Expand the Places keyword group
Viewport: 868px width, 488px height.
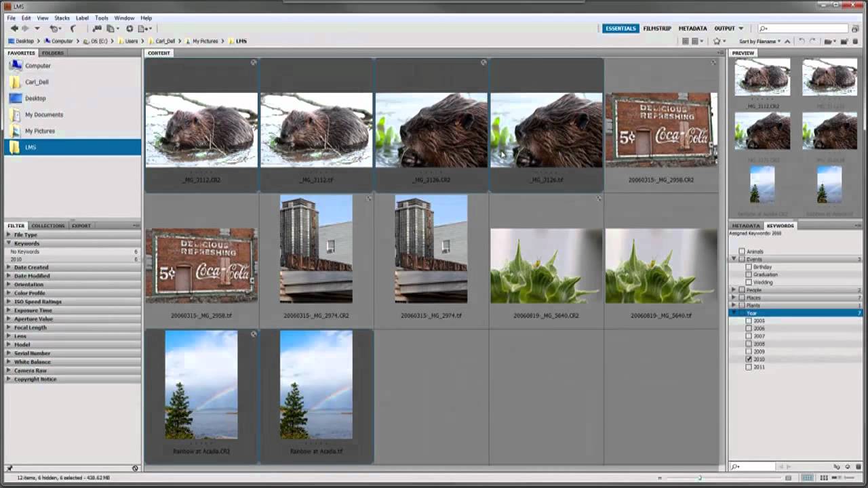click(x=734, y=298)
